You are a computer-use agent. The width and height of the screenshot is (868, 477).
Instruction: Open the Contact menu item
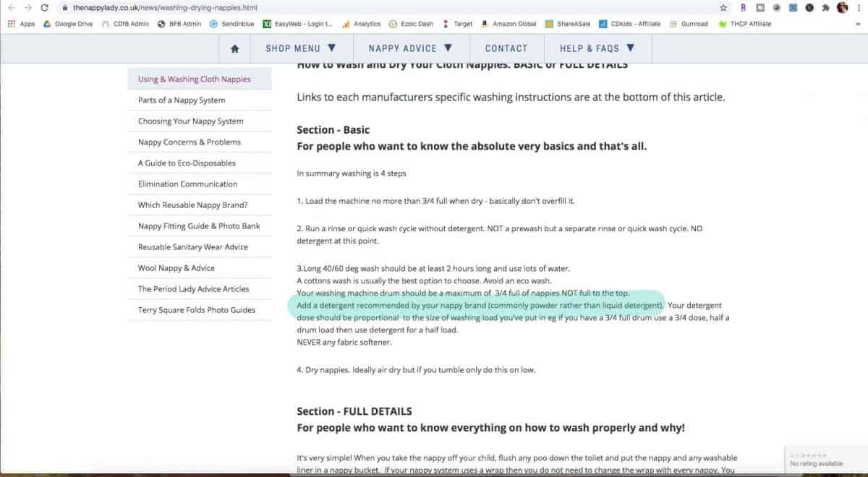(506, 48)
